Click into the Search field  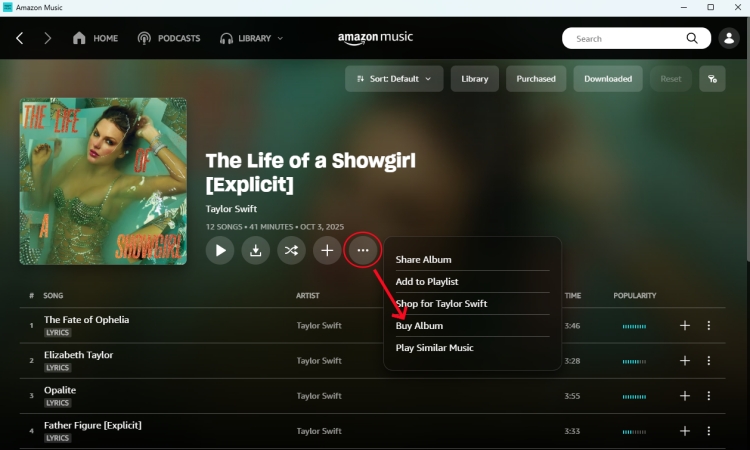coord(627,38)
